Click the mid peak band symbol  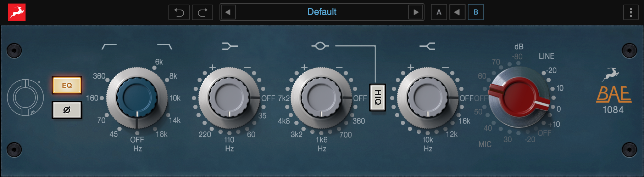pos(320,46)
